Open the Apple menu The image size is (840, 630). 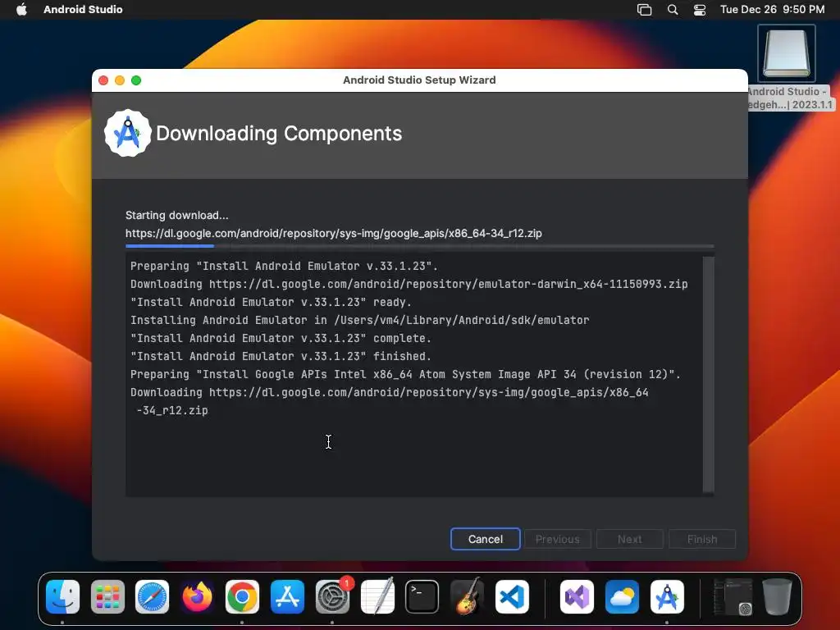tap(21, 10)
